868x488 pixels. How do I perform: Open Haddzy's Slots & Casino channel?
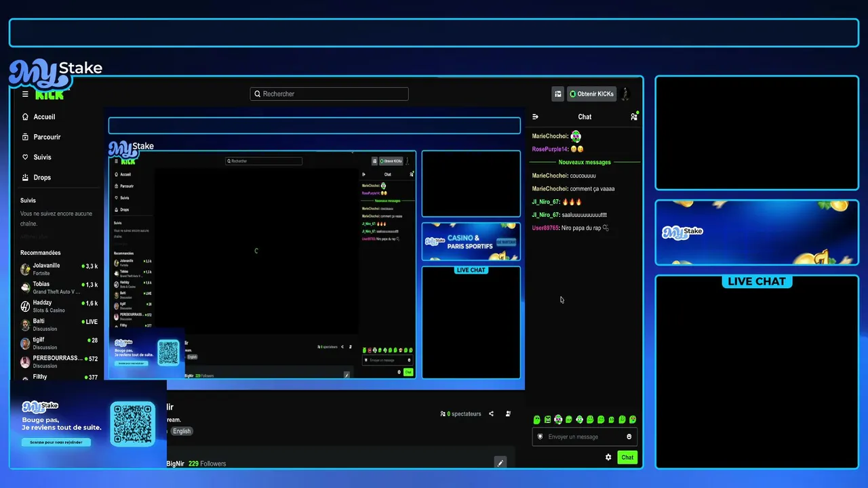coord(60,306)
